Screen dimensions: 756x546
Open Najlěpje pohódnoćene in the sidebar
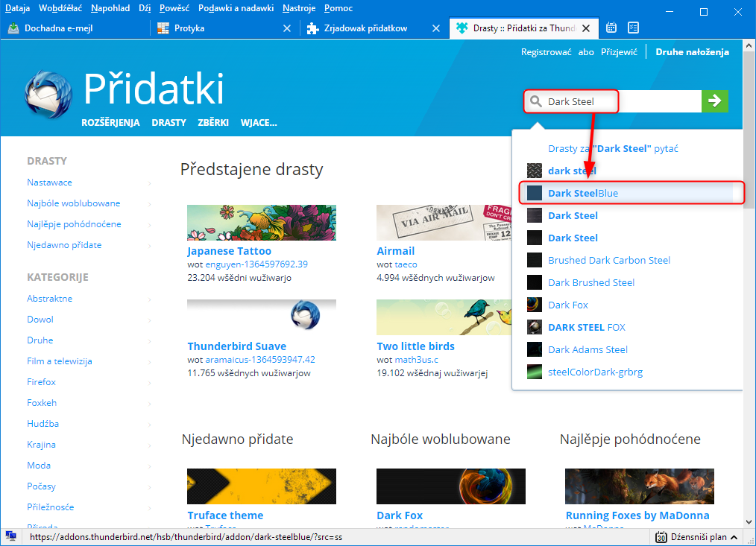click(x=74, y=224)
